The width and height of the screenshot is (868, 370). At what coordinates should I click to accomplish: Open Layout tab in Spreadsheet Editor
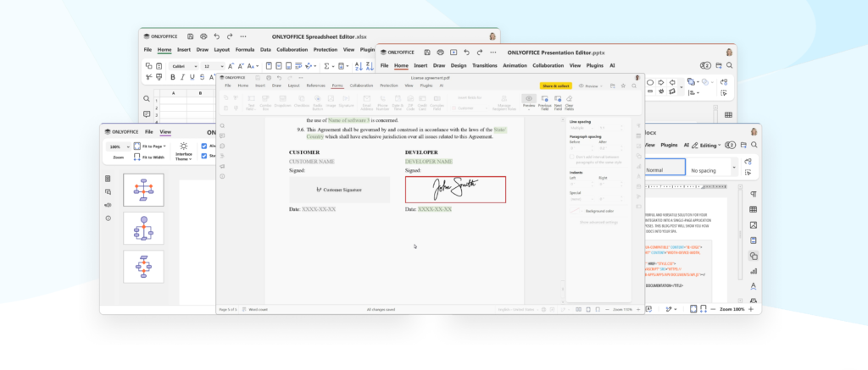tap(221, 50)
